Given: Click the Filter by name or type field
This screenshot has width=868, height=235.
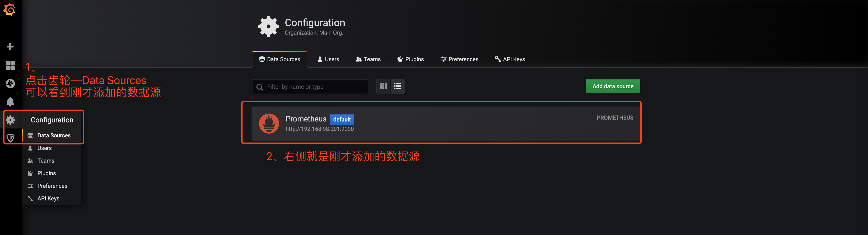Looking at the screenshot, I should point(310,87).
